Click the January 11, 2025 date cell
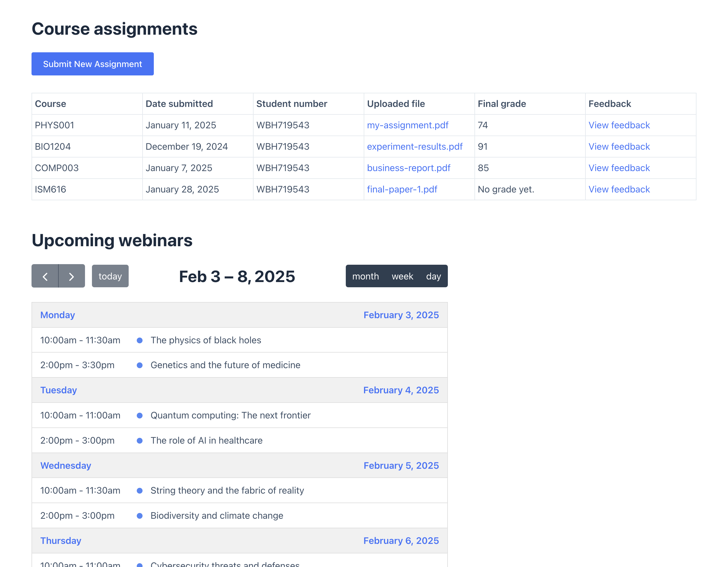728x567 pixels. point(198,125)
